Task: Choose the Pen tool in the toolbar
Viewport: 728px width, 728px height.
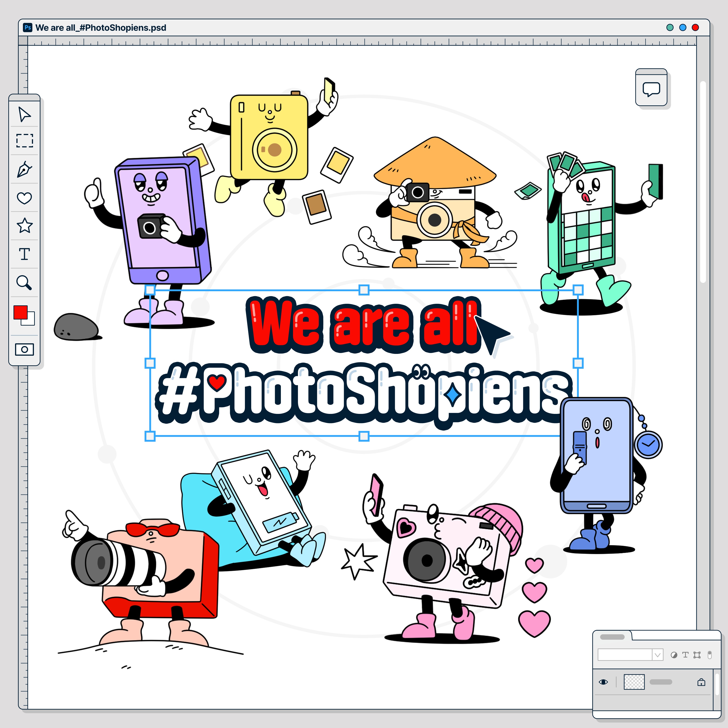Action: pyautogui.click(x=24, y=169)
